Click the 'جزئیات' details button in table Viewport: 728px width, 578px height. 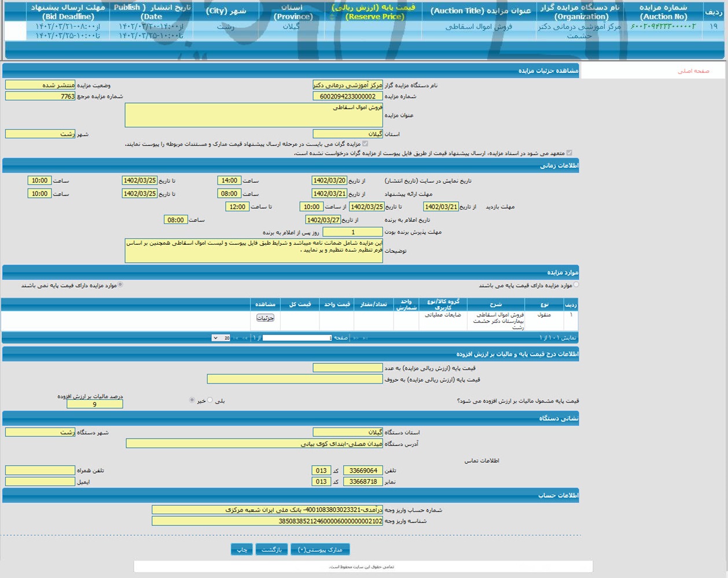265,318
